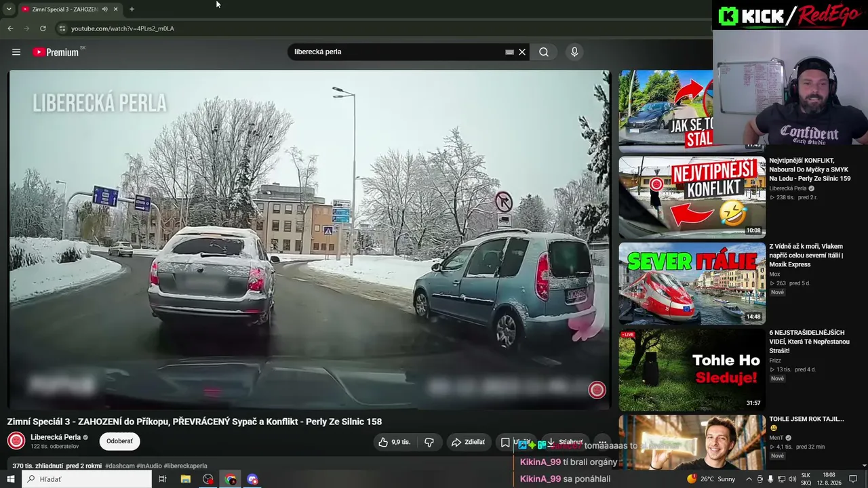Show hidden system tray icons
Screen dimensions: 868x488
(749, 479)
